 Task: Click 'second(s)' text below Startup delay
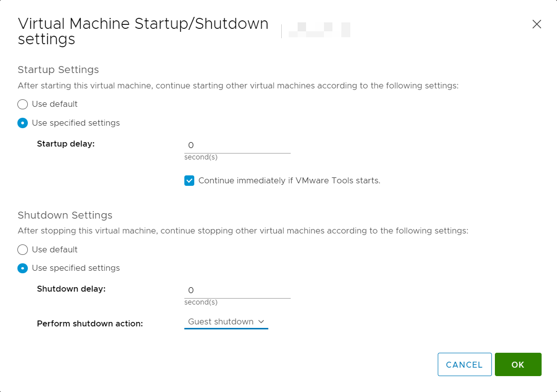[x=201, y=157]
